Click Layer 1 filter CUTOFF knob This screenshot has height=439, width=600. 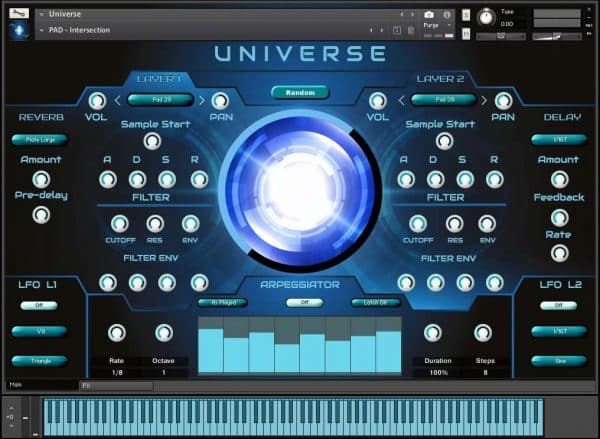(120, 224)
